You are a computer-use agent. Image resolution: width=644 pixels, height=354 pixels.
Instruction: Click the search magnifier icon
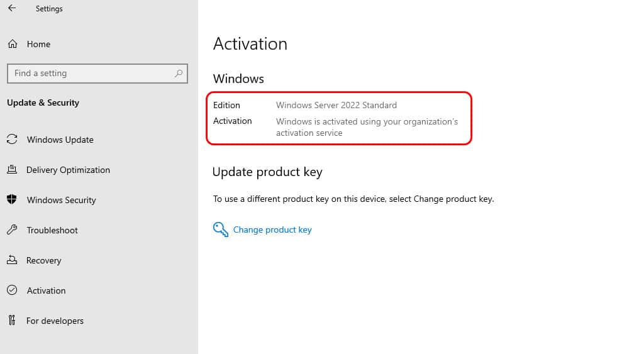coord(178,74)
